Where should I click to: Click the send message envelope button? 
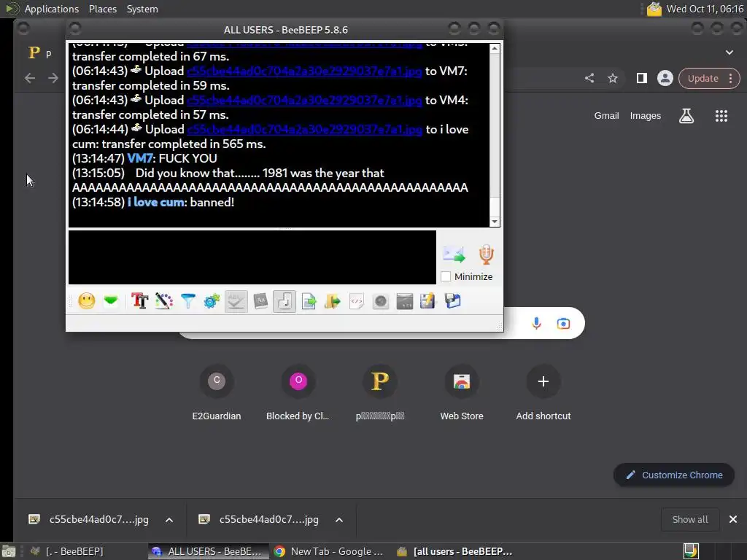point(454,254)
